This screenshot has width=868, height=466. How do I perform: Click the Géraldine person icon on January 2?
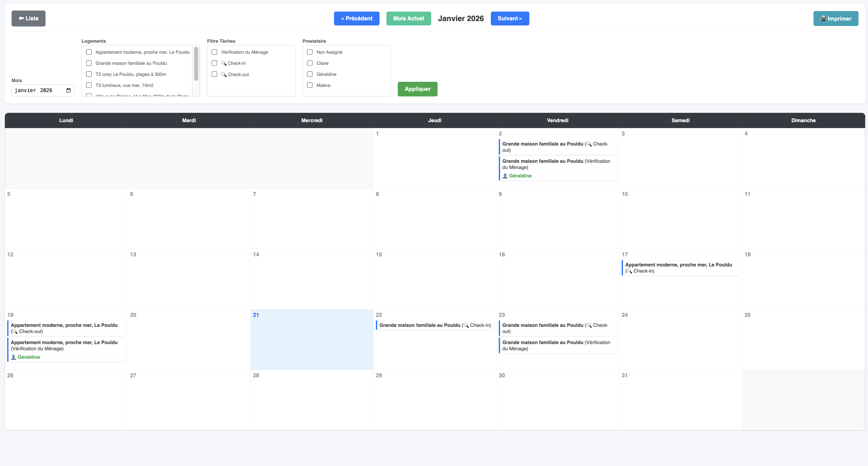tap(505, 176)
